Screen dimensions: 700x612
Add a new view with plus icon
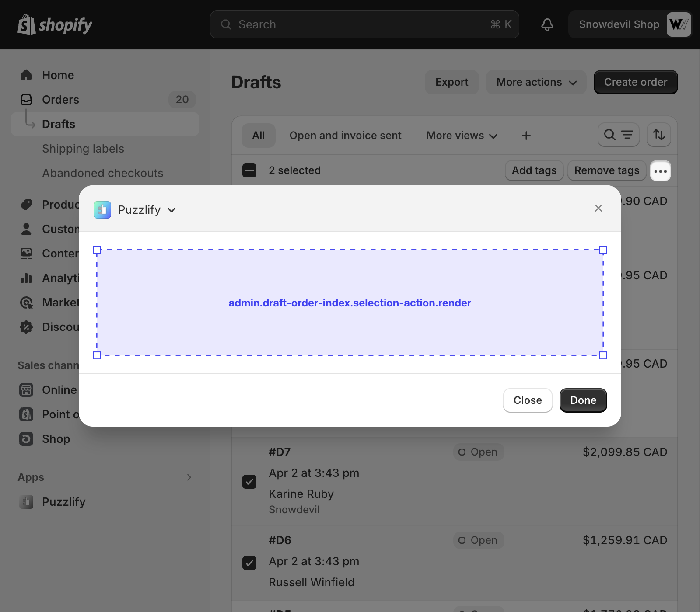(526, 136)
